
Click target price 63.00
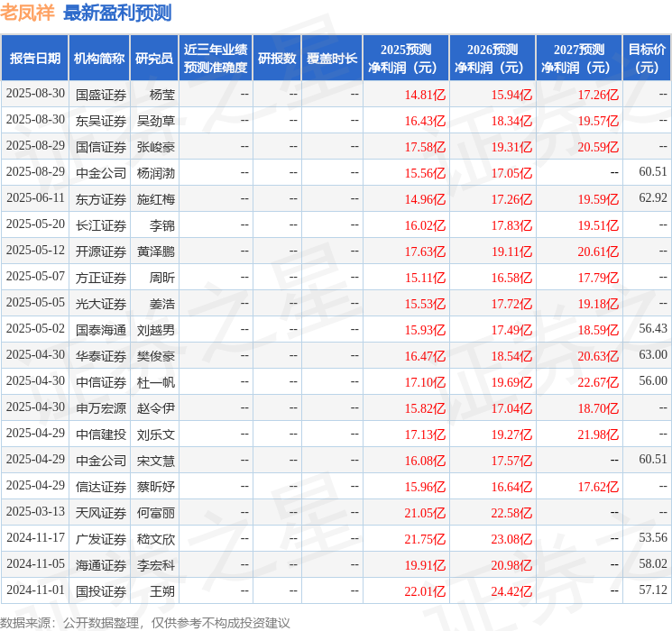pos(653,354)
